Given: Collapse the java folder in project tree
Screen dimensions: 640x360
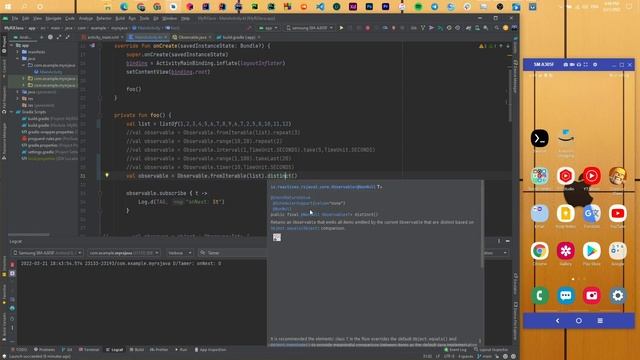Looking at the screenshot, I should [x=18, y=58].
